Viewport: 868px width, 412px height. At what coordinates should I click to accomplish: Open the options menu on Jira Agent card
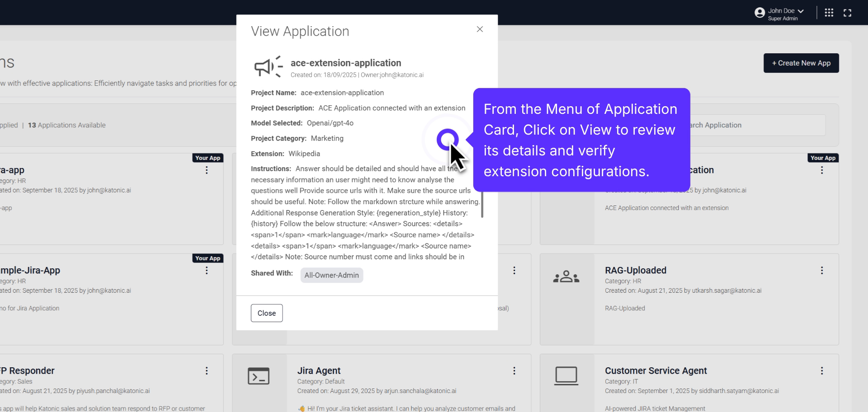pos(514,370)
